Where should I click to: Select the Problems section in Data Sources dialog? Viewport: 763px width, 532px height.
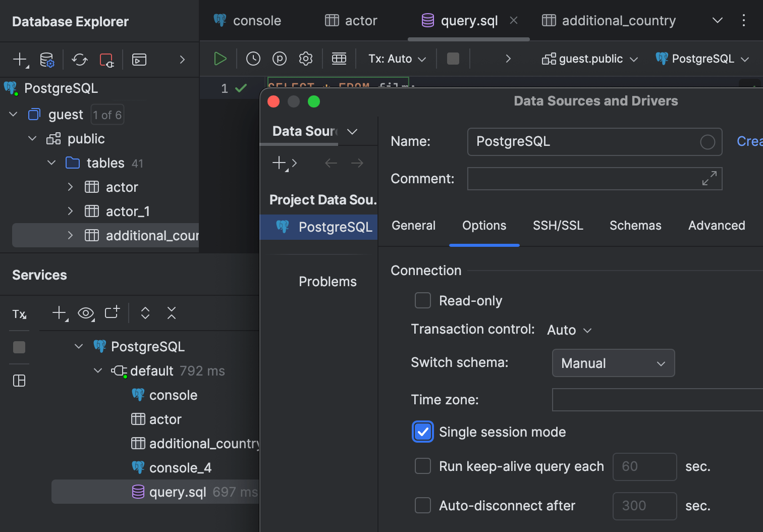point(327,281)
